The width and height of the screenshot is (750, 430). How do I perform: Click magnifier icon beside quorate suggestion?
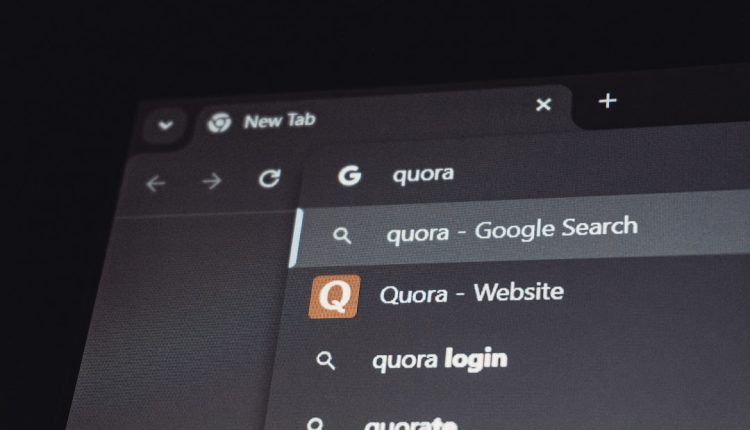[x=315, y=424]
